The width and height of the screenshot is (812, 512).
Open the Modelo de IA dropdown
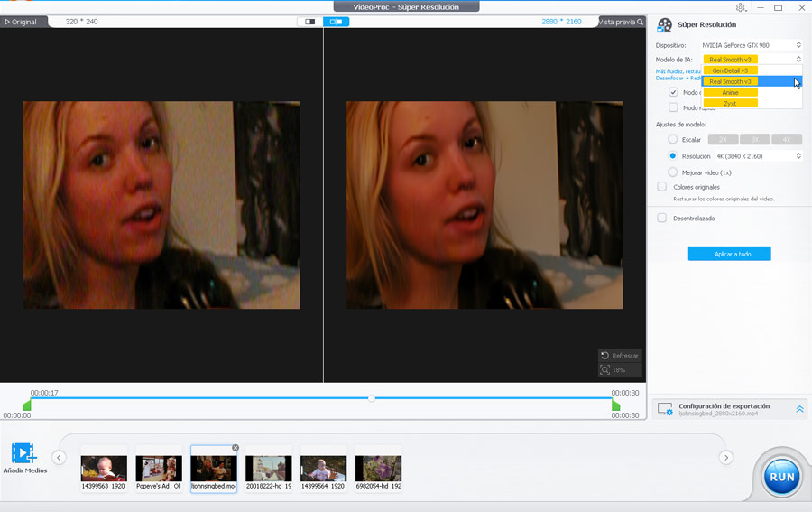[x=752, y=59]
